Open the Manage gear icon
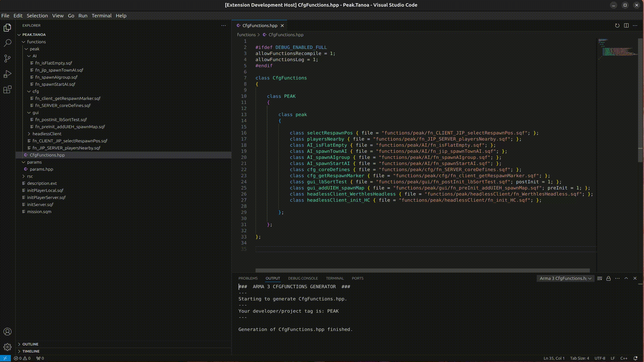The height and width of the screenshot is (362, 644). tap(7, 347)
